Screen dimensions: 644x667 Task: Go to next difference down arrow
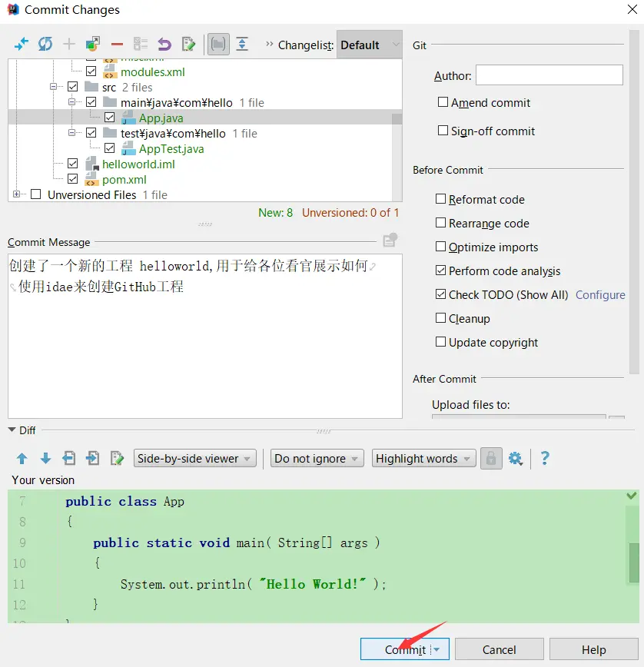(x=45, y=459)
